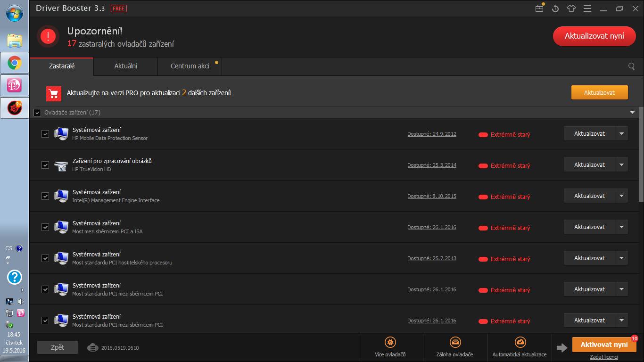Screen dimensions: 644x362
Task: Uncheck Most mezi sběrnicemi PCI a ISA checkbox
Action: [x=45, y=227]
